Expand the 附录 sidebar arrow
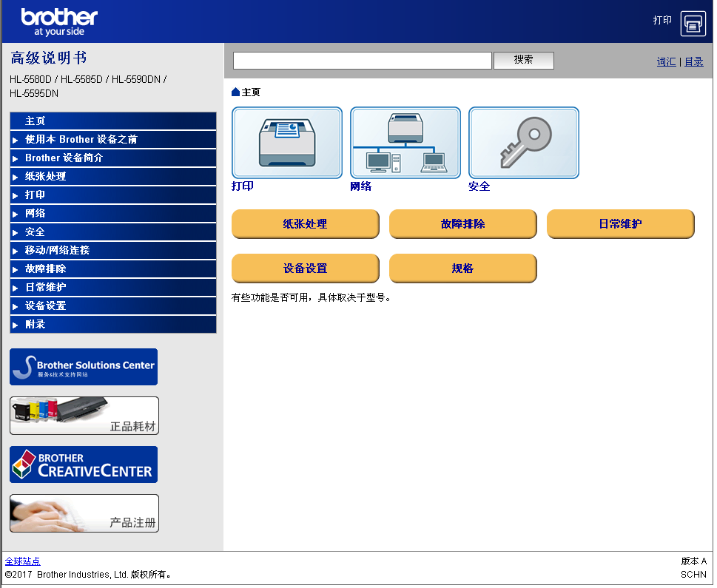The width and height of the screenshot is (717, 588). pyautogui.click(x=15, y=325)
